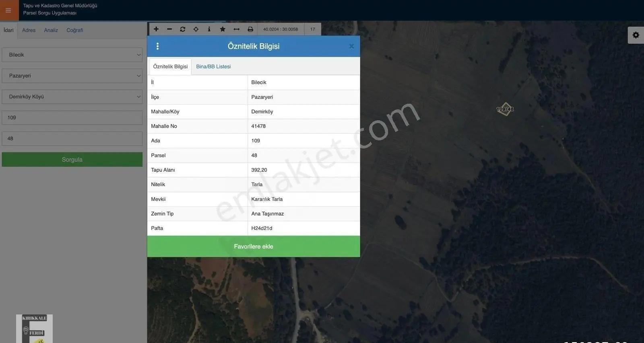644x343 pixels.
Task: Click the 109/48 parcel marker
Action: point(505,109)
